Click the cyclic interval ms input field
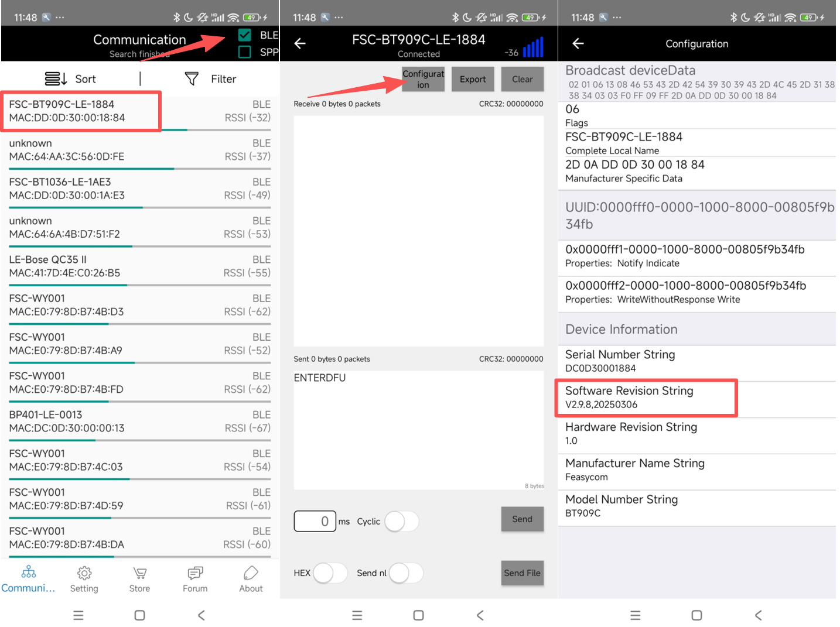840x627 pixels. tap(315, 521)
